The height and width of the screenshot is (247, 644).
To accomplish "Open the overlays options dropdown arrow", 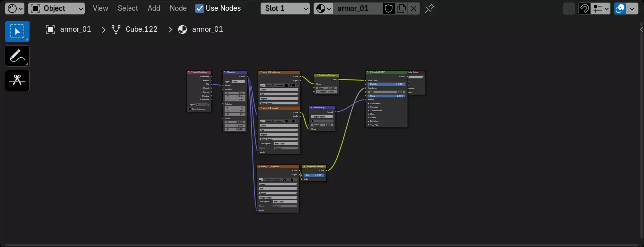I will 632,8.
